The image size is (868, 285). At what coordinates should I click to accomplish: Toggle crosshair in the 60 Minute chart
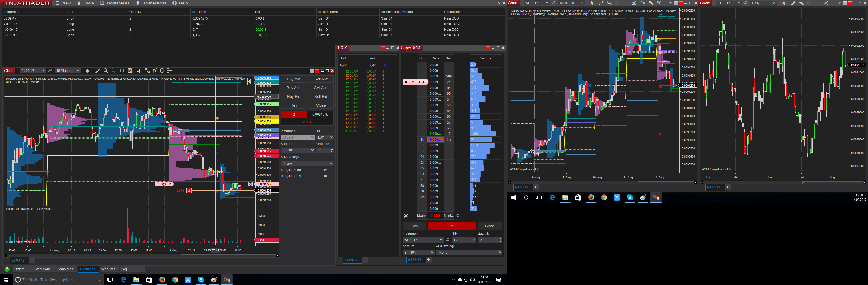pos(626,3)
